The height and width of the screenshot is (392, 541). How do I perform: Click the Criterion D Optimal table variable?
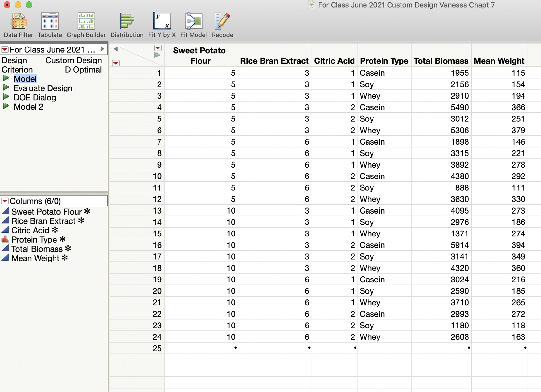pyautogui.click(x=52, y=70)
